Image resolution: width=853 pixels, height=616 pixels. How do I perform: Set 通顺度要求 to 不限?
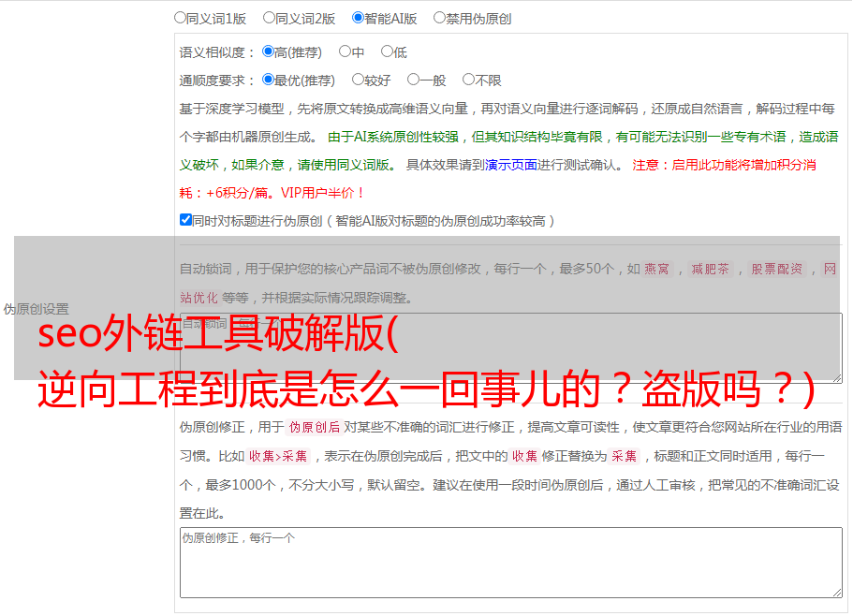pos(468,80)
